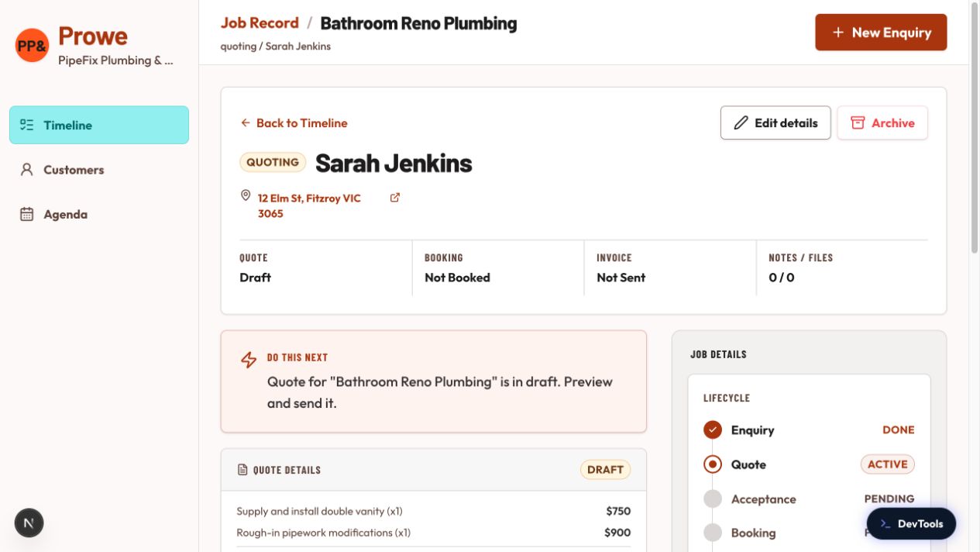Click the map pin icon beside 12 Elm St
This screenshot has width=980, height=552.
pyautogui.click(x=246, y=195)
